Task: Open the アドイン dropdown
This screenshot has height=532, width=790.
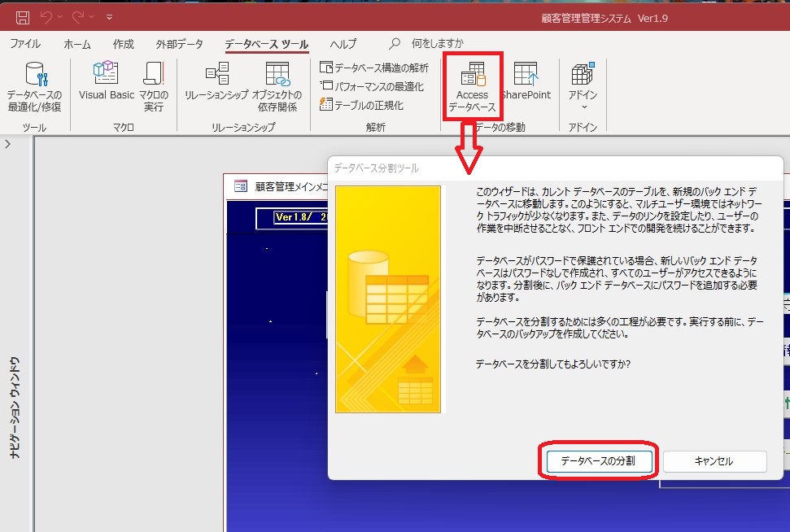Action: (583, 85)
